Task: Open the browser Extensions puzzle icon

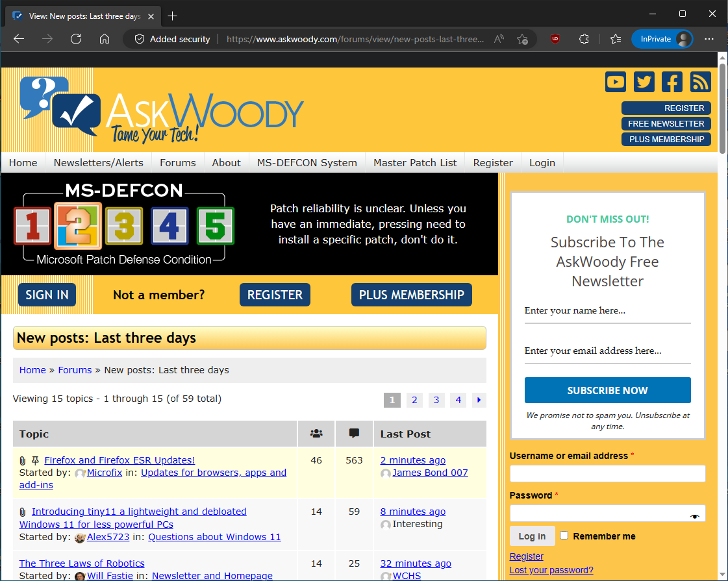Action: pos(584,39)
